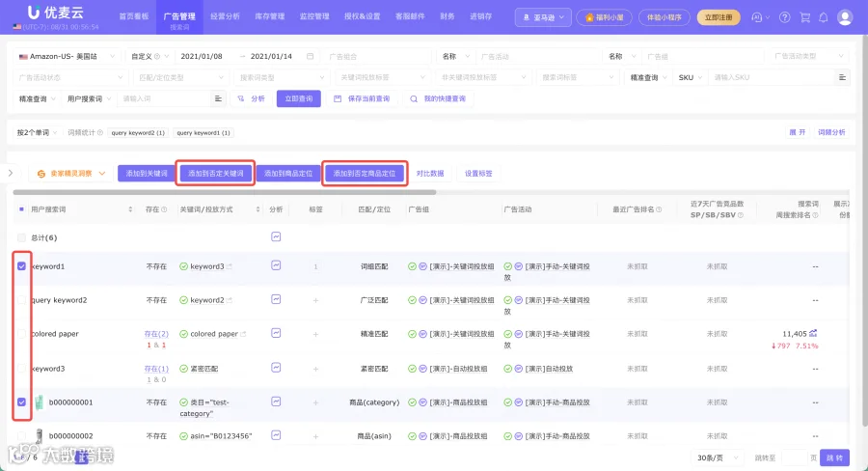Open analysis chart icon for keyword1 row
The image size is (868, 471).
pos(276,265)
